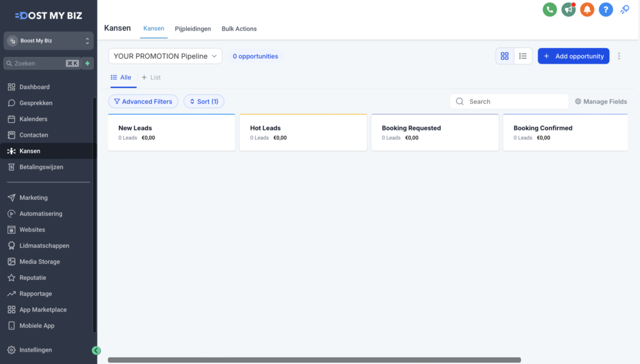Click the Add opportunity button
The height and width of the screenshot is (364, 640).
pos(573,56)
